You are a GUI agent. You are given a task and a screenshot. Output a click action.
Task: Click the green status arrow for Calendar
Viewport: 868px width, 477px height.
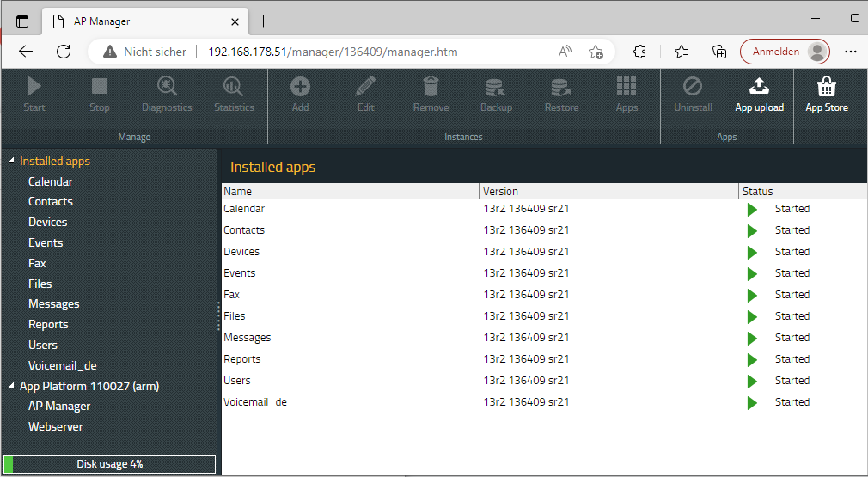pyautogui.click(x=752, y=209)
